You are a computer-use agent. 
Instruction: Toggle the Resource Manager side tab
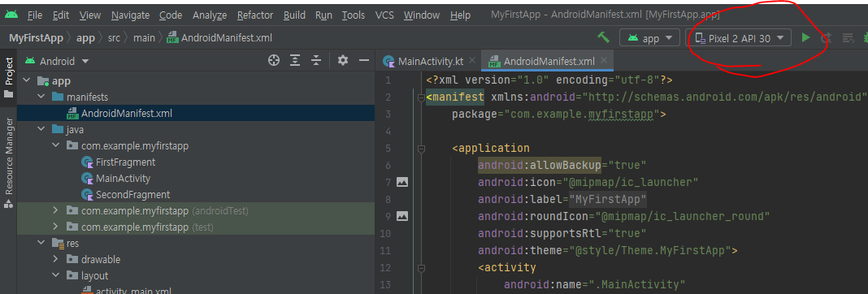8,162
